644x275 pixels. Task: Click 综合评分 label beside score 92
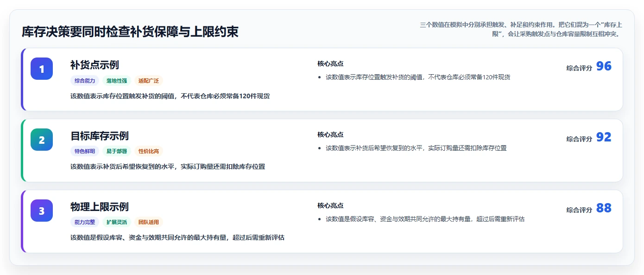[579, 139]
